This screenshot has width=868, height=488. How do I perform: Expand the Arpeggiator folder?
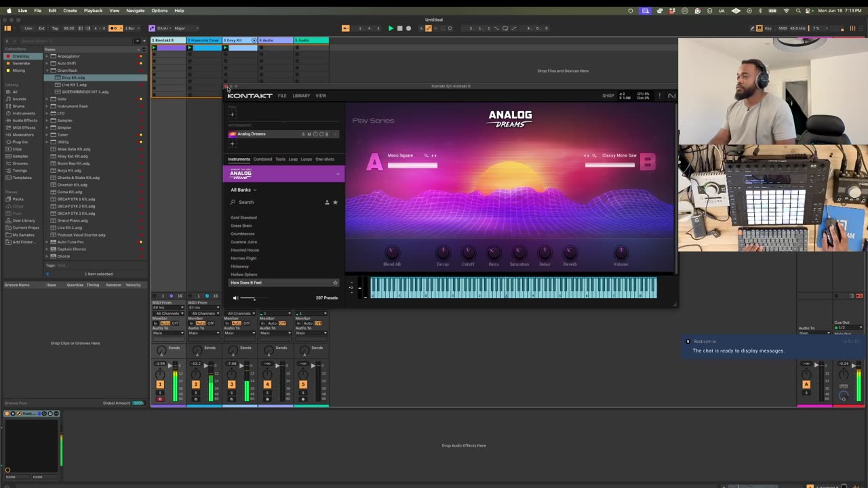coord(47,56)
